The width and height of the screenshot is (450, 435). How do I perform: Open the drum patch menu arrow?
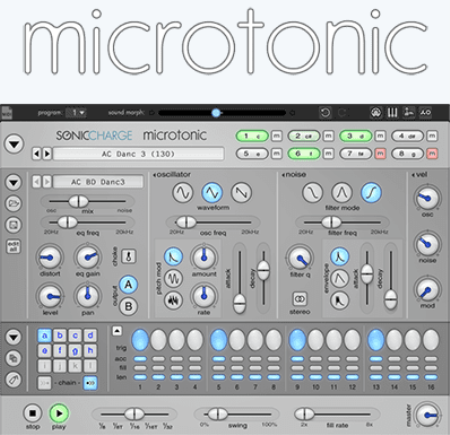[x=13, y=182]
